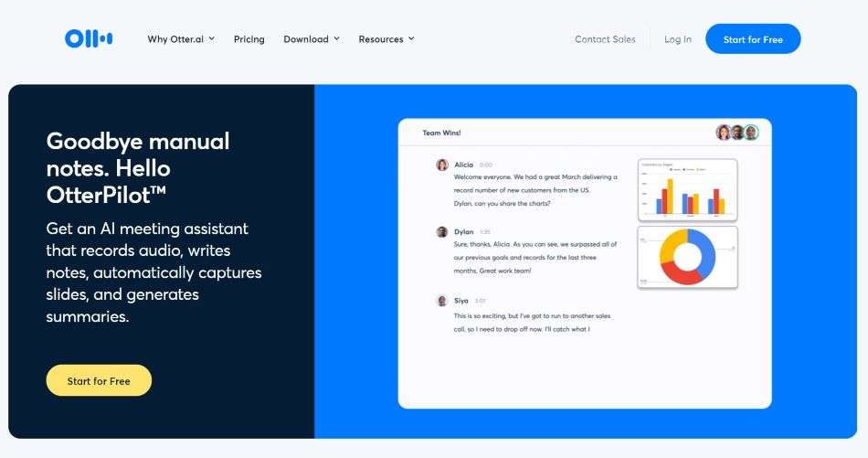Click Alicia's 'Welcome everyone' message text
The width and height of the screenshot is (868, 458).
tap(535, 190)
